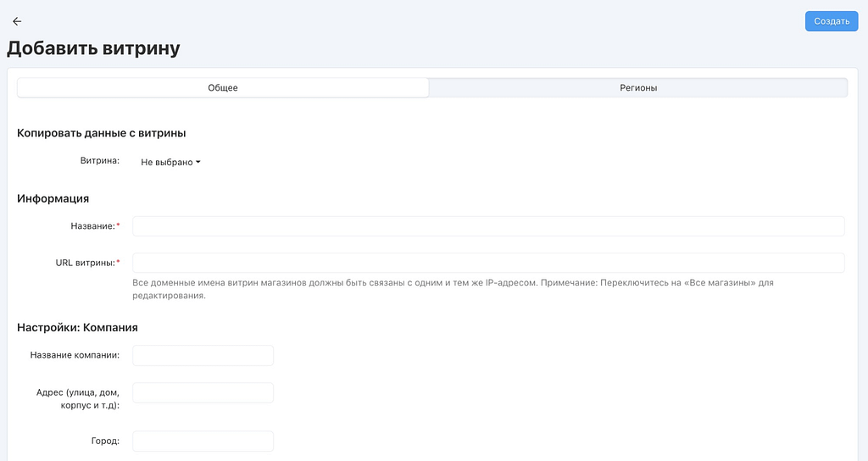
Task: Focus the Название input field
Action: pyautogui.click(x=488, y=226)
